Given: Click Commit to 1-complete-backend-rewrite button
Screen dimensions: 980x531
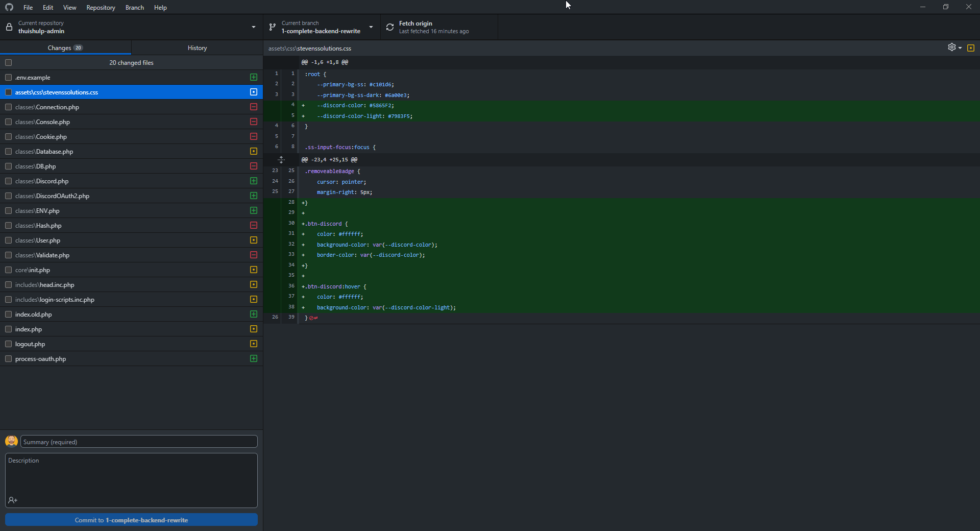Looking at the screenshot, I should [131, 520].
